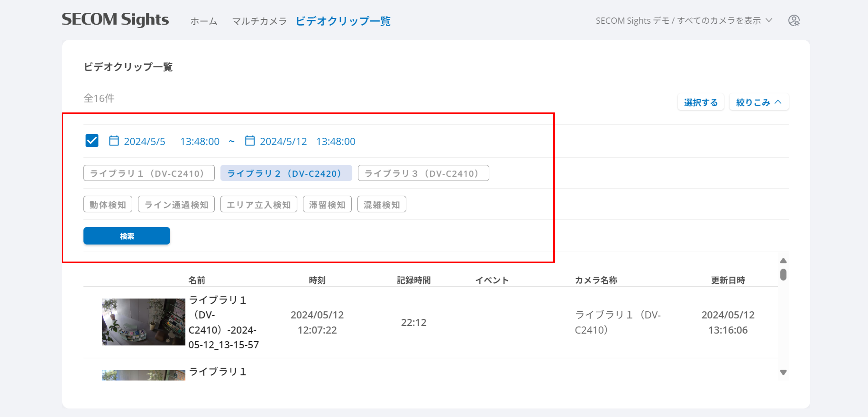Select the start date 2024/5/5
Screen dimensions: 868x417
coord(145,141)
